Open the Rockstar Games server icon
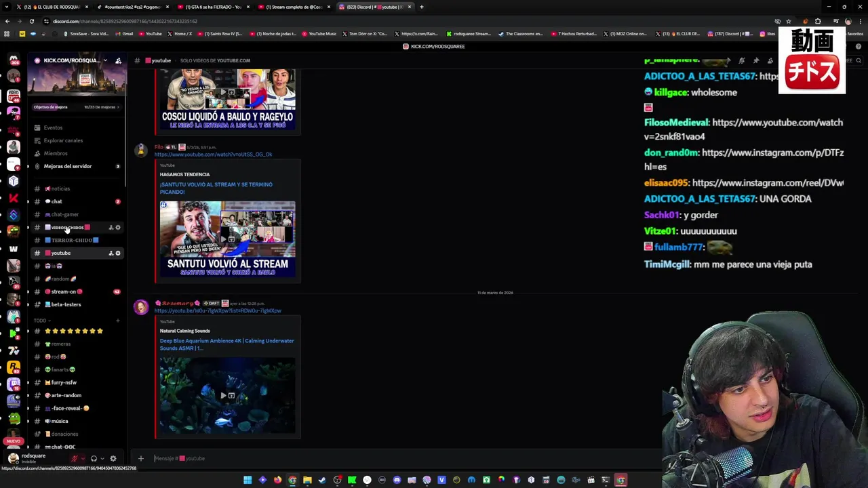Screen dimensions: 868x488 pos(14,367)
